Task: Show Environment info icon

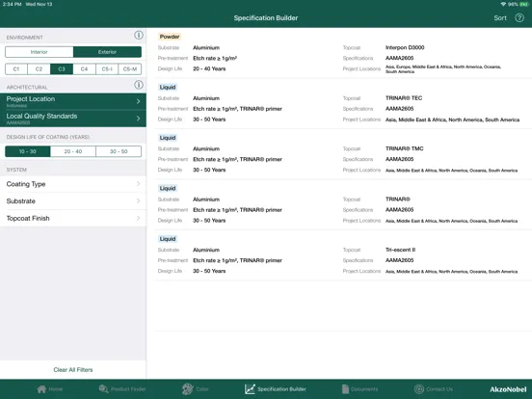Action: tap(139, 35)
